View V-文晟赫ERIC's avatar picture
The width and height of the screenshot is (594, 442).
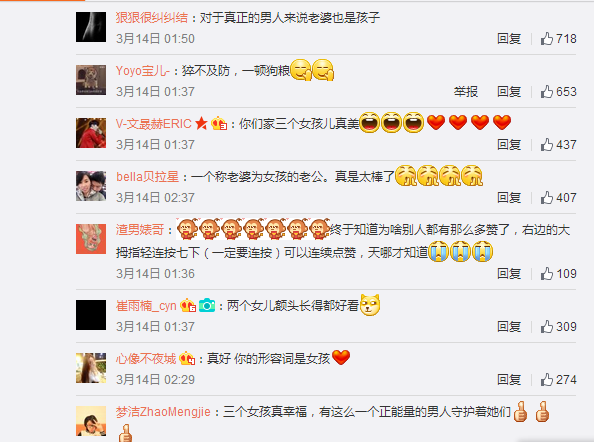(91, 133)
